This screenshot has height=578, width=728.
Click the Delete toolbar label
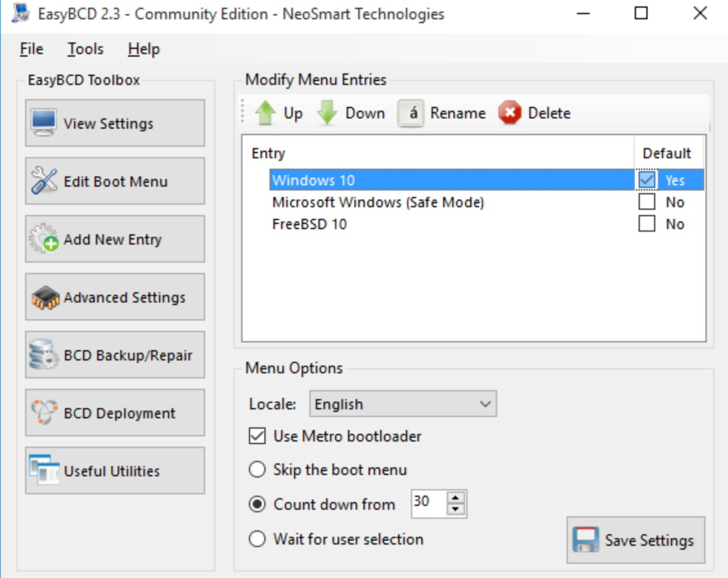pos(549,113)
